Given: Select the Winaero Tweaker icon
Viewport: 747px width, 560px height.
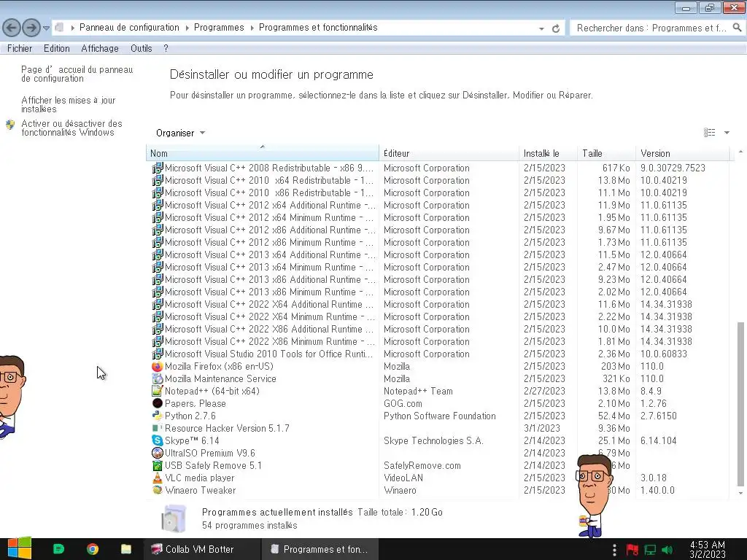Looking at the screenshot, I should click(x=158, y=490).
